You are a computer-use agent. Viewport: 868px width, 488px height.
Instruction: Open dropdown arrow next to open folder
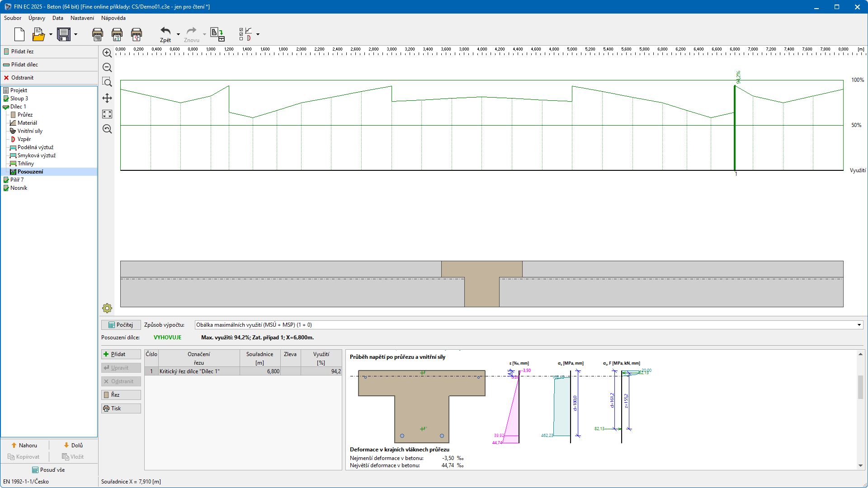coord(51,34)
